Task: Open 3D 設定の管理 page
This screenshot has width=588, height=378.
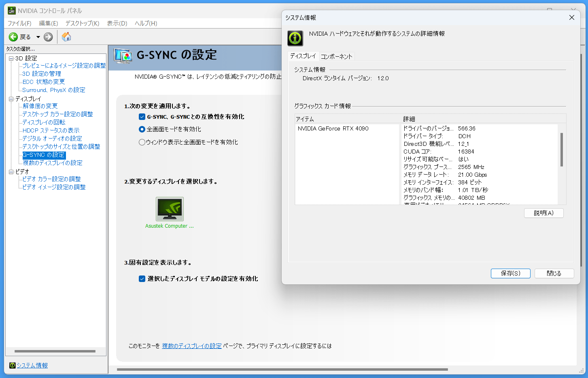Action: 42,74
